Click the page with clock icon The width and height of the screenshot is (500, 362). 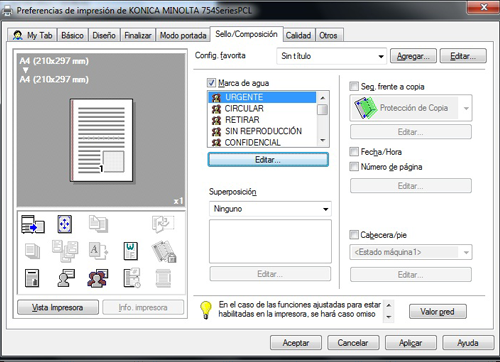(132, 278)
